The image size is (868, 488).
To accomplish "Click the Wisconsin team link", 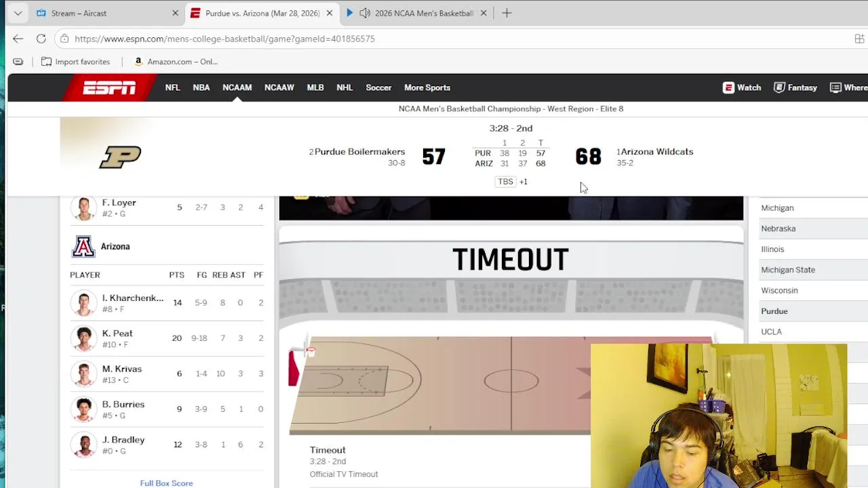I will 779,290.
